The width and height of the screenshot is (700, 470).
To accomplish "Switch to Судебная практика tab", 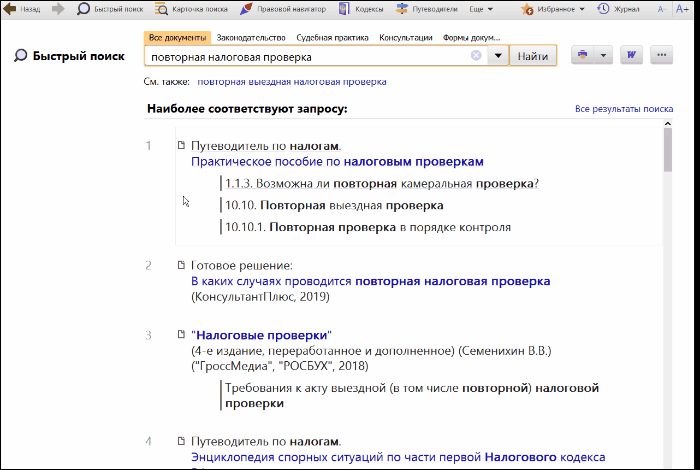I will [332, 37].
